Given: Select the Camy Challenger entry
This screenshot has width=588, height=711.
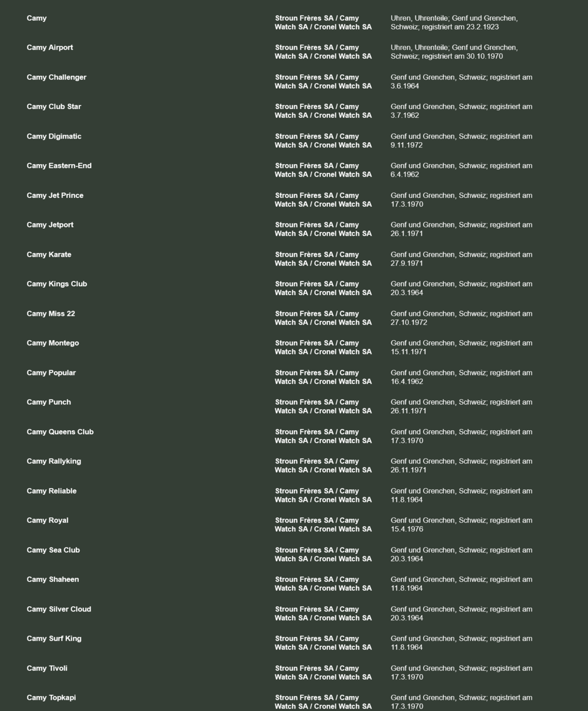Looking at the screenshot, I should pos(56,77).
